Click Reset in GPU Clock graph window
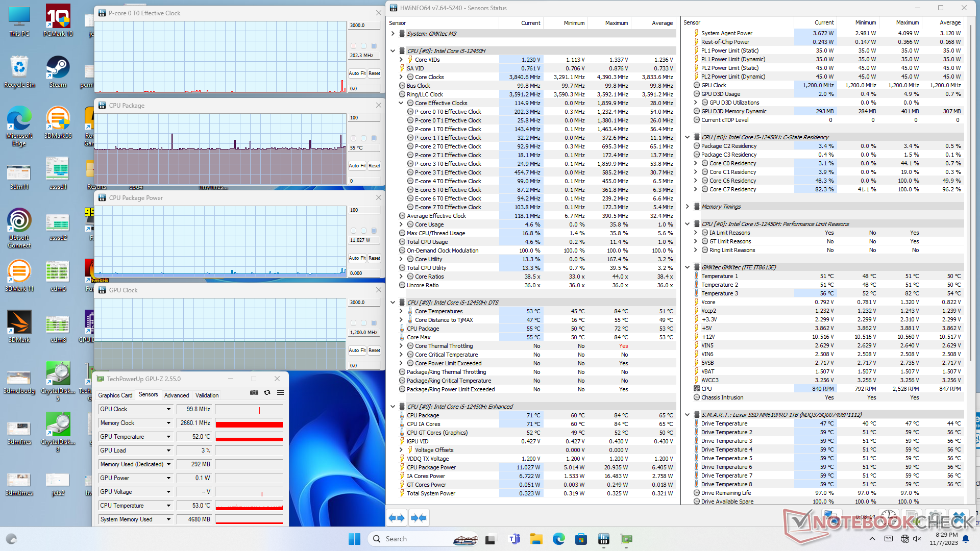The image size is (980, 551). click(x=374, y=350)
